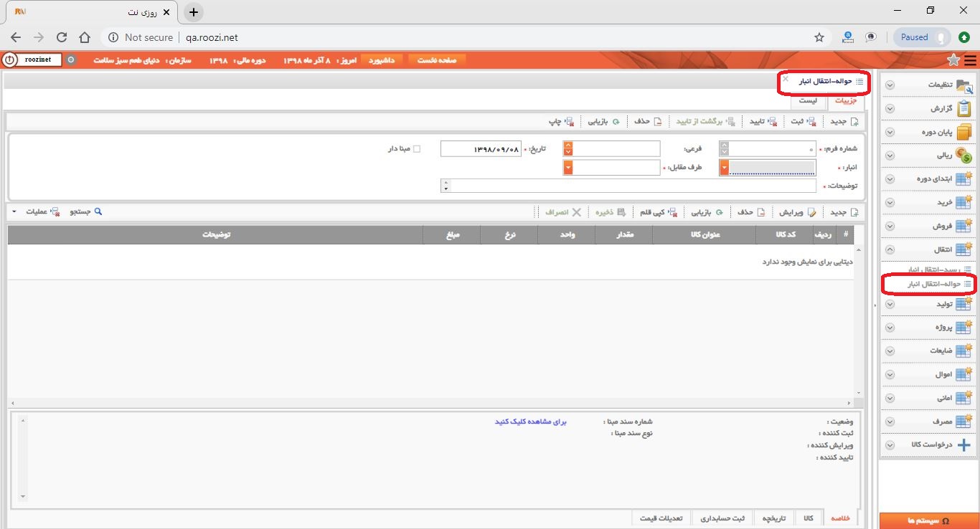Screen dimensions: 980x529
Task: Click the شماره فرم input field
Action: tap(773, 149)
